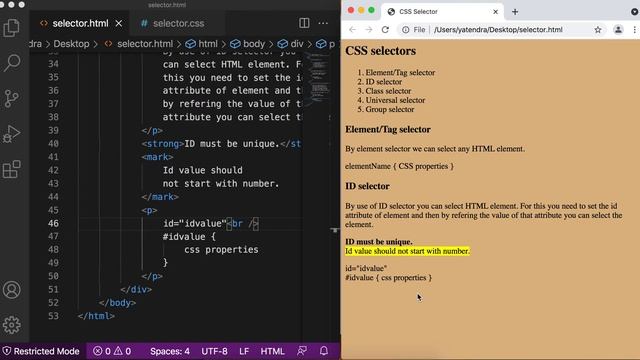Open the Chrome profile avatar
Viewport: 640px width, 360px height.
[x=618, y=30]
